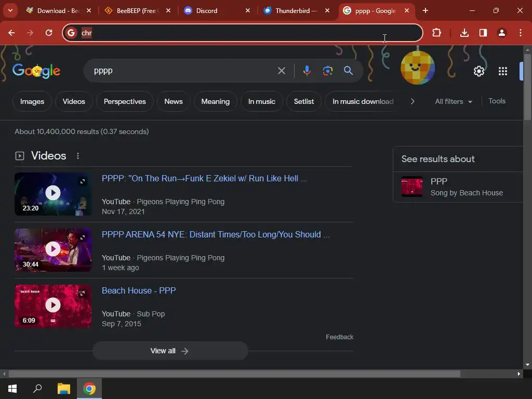Filter results by Videos chip
The image size is (532, 399).
[74, 101]
